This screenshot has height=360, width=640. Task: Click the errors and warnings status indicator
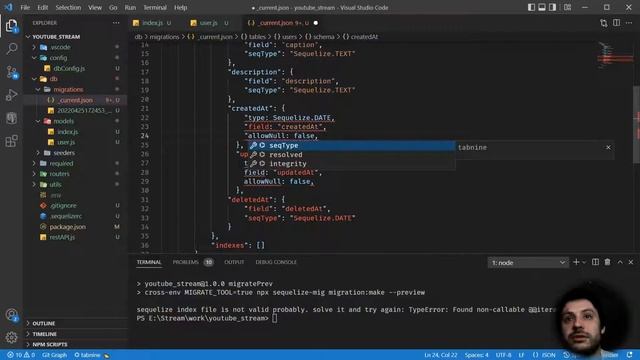point(20,355)
